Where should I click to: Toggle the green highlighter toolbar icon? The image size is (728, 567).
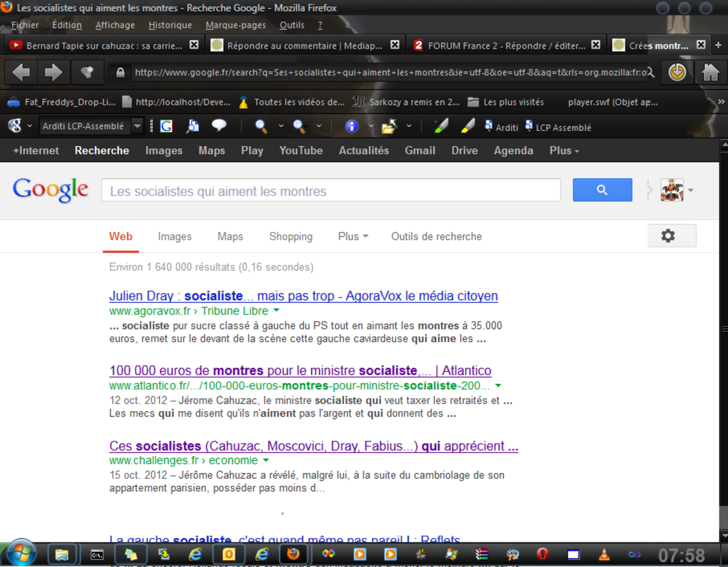coord(441,126)
